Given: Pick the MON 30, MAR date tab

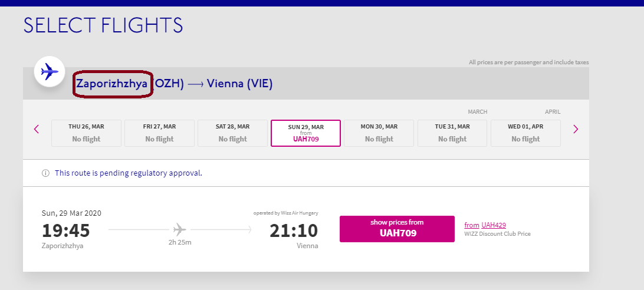Looking at the screenshot, I should 379,133.
